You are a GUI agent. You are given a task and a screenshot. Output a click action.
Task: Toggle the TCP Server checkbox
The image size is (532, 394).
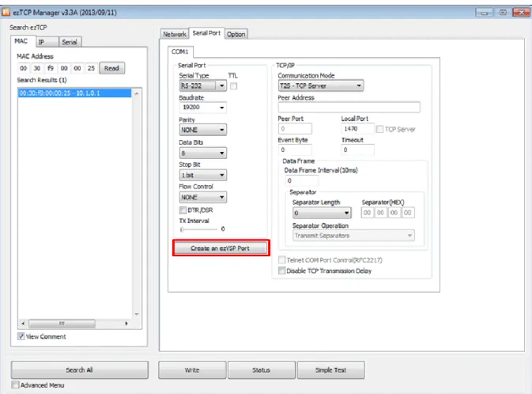tap(379, 129)
